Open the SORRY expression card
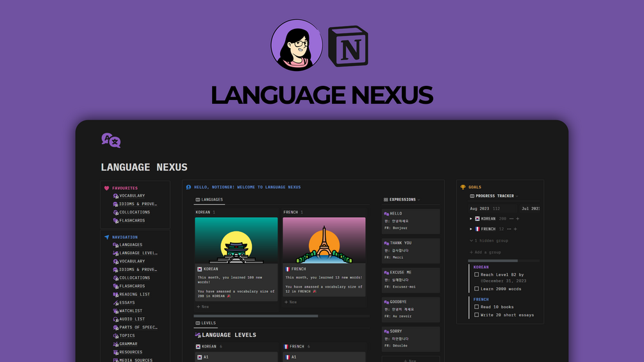 [411, 339]
